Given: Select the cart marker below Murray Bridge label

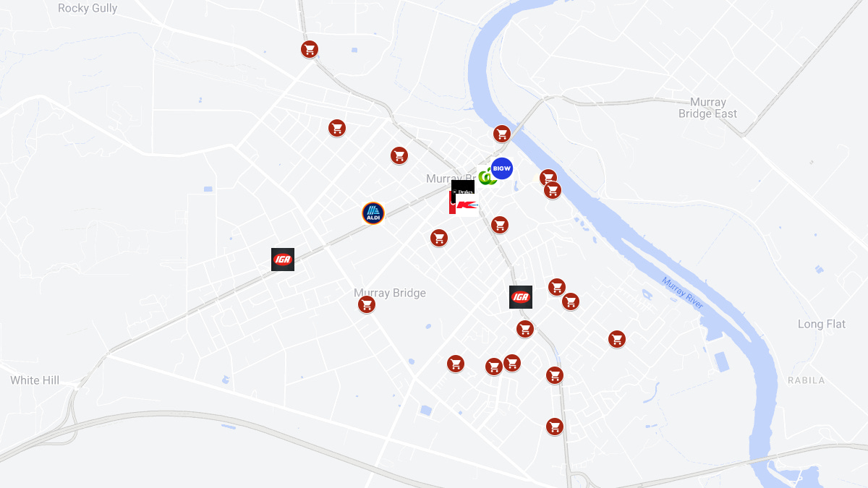Looking at the screenshot, I should (367, 304).
